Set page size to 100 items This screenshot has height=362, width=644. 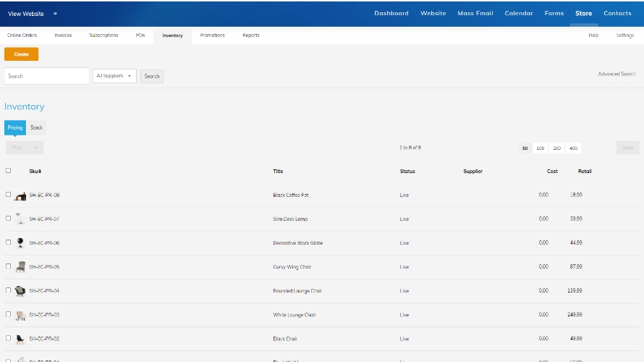click(541, 148)
